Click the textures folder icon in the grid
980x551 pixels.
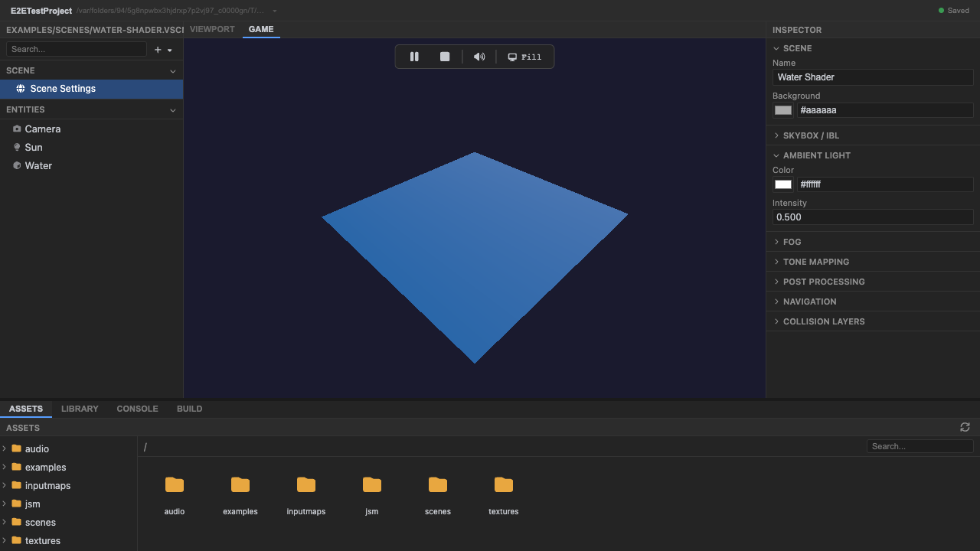tap(504, 484)
